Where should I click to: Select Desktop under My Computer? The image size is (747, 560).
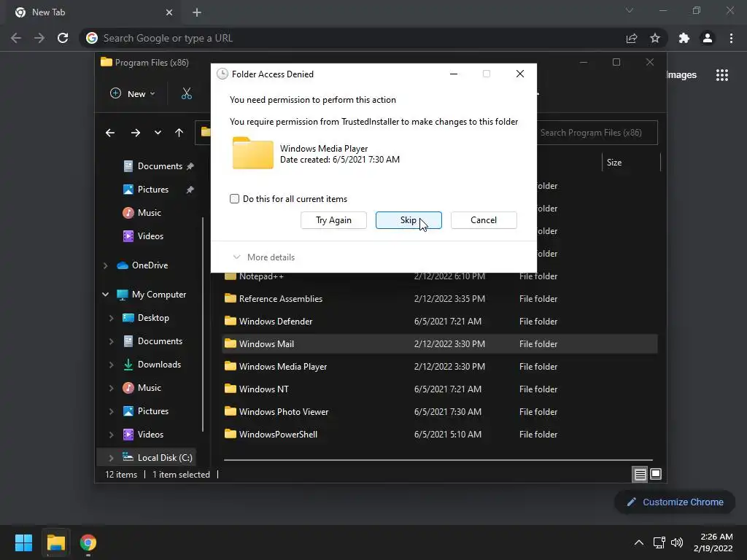[146, 318]
